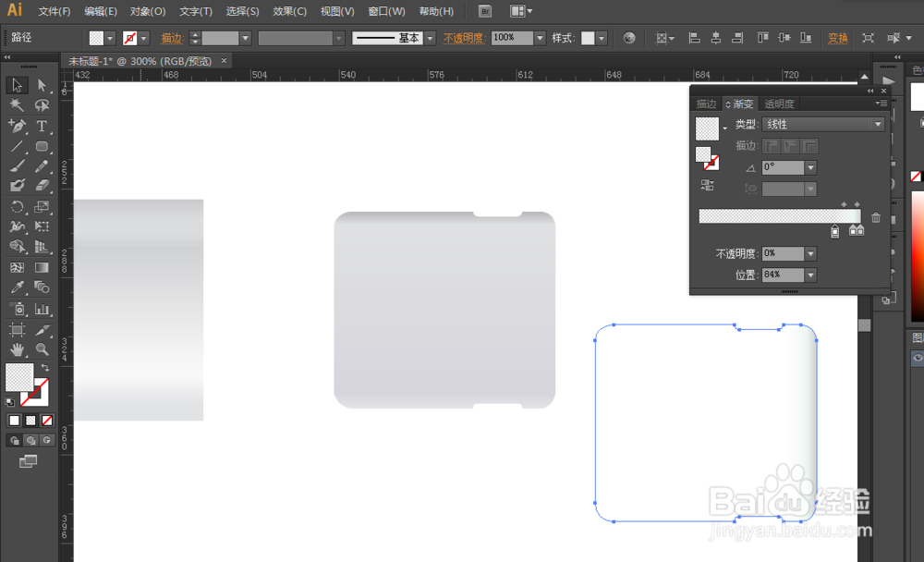Close 未标题-1 document tab
Image resolution: width=924 pixels, height=562 pixels.
coord(224,60)
